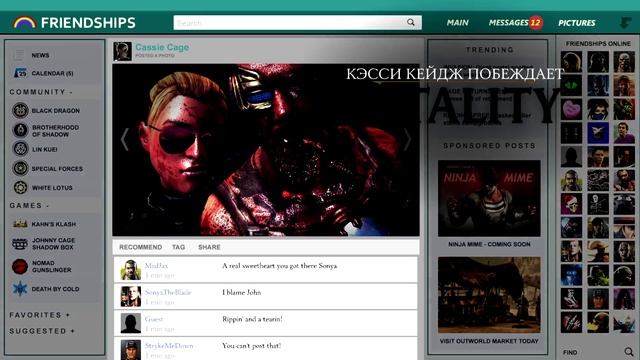This screenshot has width=640, height=360.
Task: Click the 12 messages notification badge
Action: (x=536, y=22)
